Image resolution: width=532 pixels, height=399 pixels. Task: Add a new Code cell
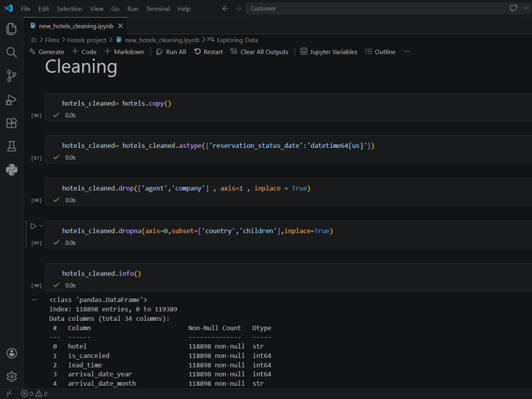[84, 52]
